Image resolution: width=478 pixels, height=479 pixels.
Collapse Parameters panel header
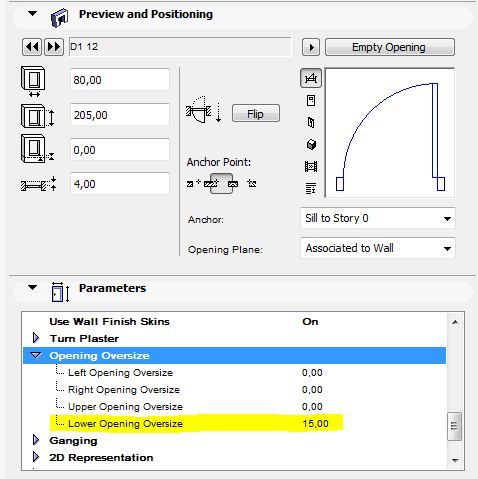32,287
